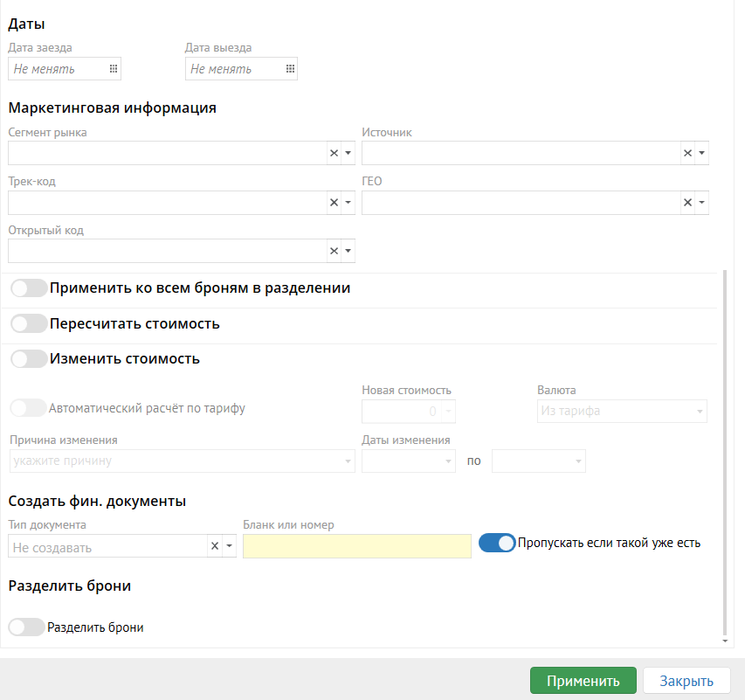
Task: Clear the Источник field selection
Action: (687, 153)
